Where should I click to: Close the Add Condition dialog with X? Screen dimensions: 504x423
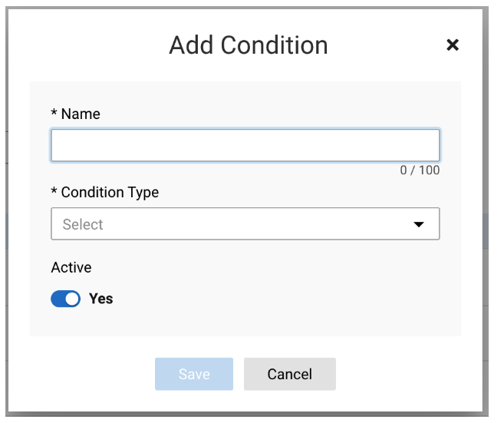(453, 45)
